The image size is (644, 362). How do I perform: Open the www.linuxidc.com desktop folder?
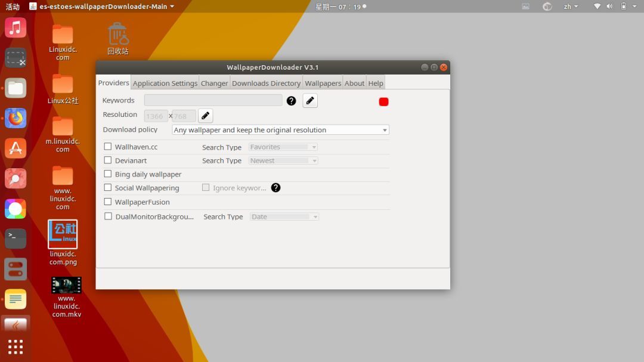click(x=63, y=188)
